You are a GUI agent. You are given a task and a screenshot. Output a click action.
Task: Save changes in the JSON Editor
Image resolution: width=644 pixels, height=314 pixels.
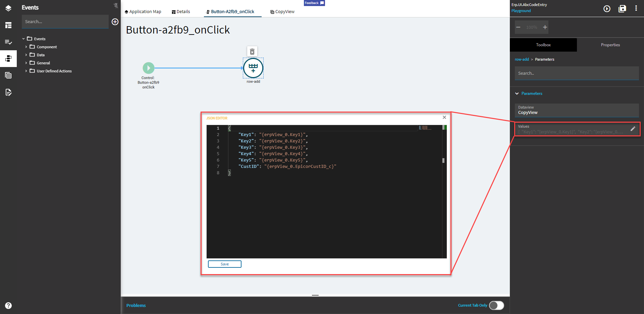point(224,264)
